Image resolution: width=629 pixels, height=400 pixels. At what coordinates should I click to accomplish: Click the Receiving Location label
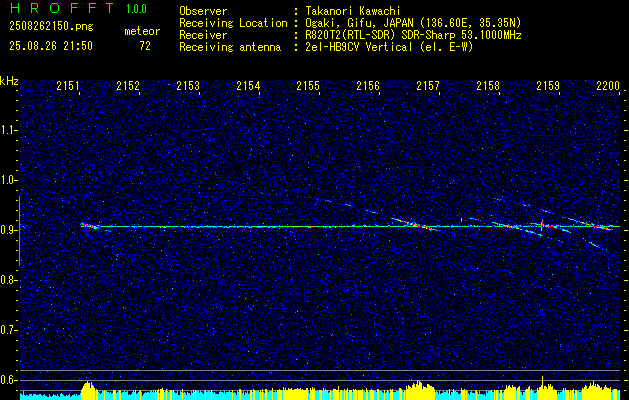(x=233, y=23)
